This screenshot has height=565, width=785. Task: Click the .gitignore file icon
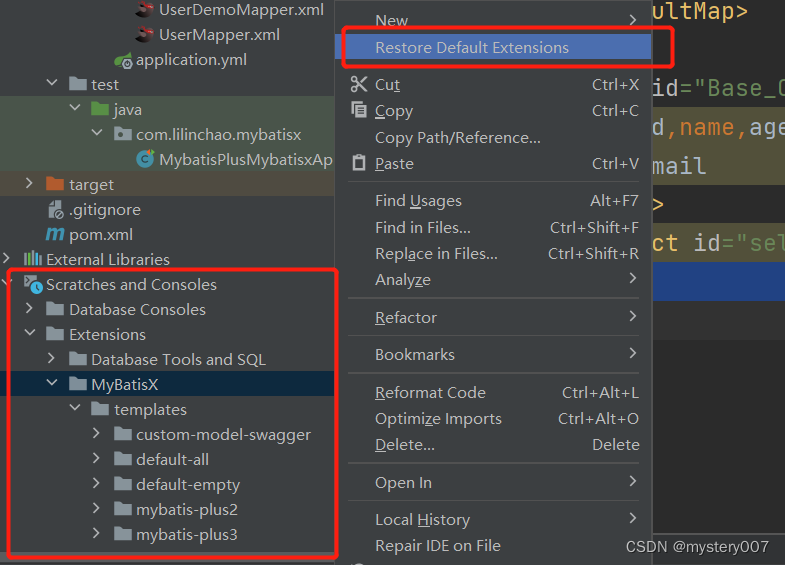[56, 210]
